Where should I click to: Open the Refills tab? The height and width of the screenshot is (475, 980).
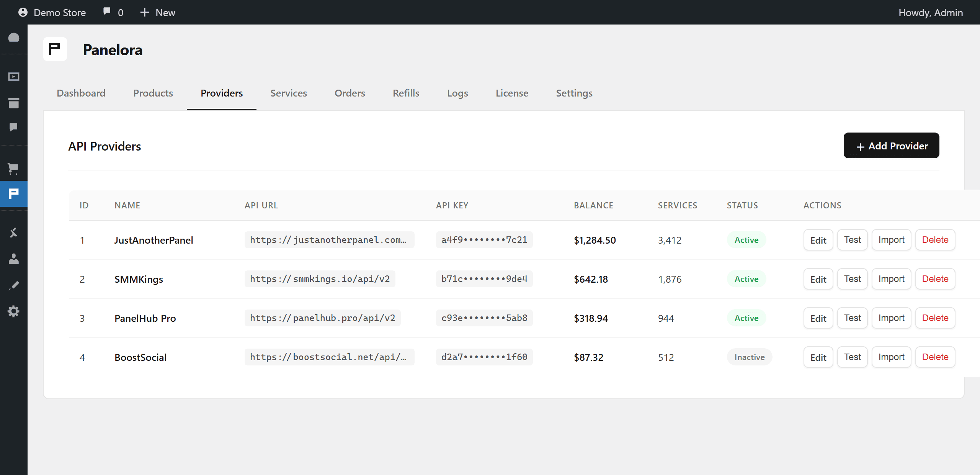click(x=406, y=93)
